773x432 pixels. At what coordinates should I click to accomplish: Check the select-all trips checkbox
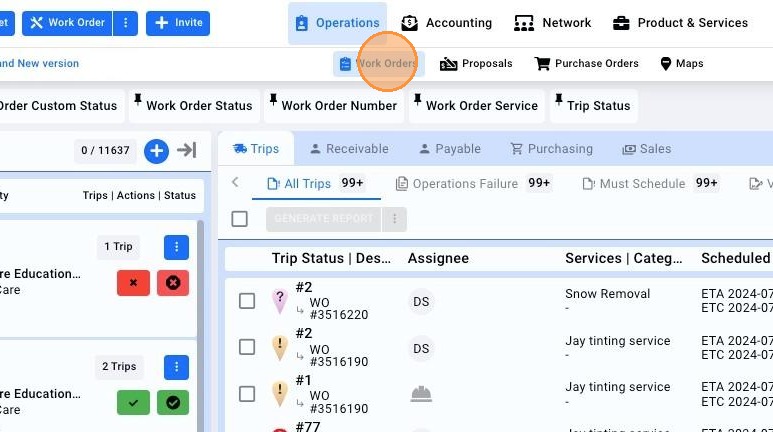(x=240, y=219)
